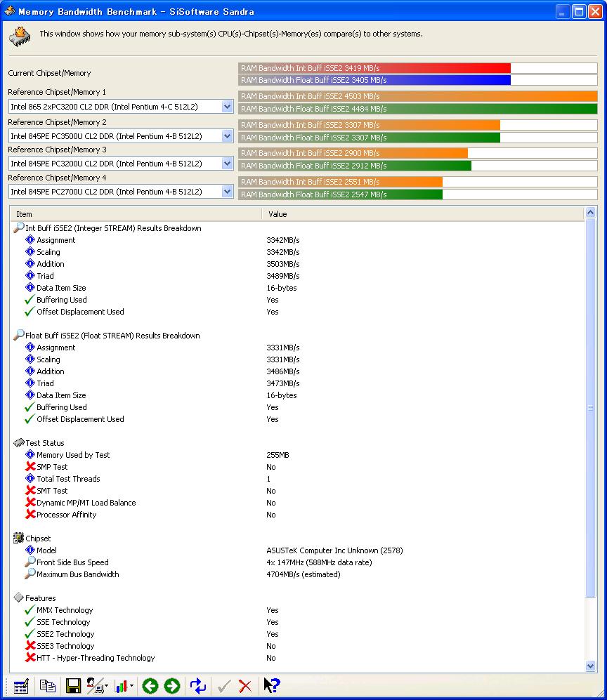Viewport: 607px width, 700px height.
Task: Click the 255MB memory used value
Action: click(278, 455)
